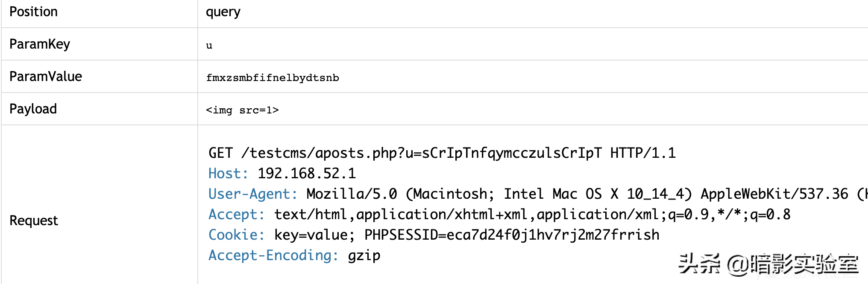The width and height of the screenshot is (868, 284).
Task: Click the Request row label
Action: click(x=34, y=220)
